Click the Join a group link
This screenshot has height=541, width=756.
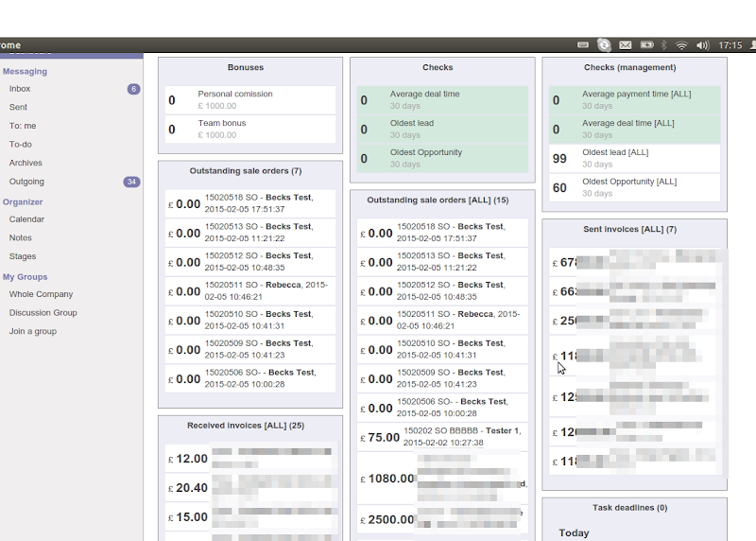(33, 332)
